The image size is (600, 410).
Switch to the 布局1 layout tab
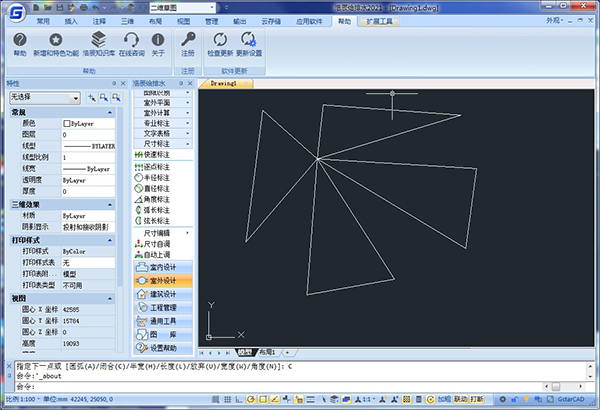point(267,353)
